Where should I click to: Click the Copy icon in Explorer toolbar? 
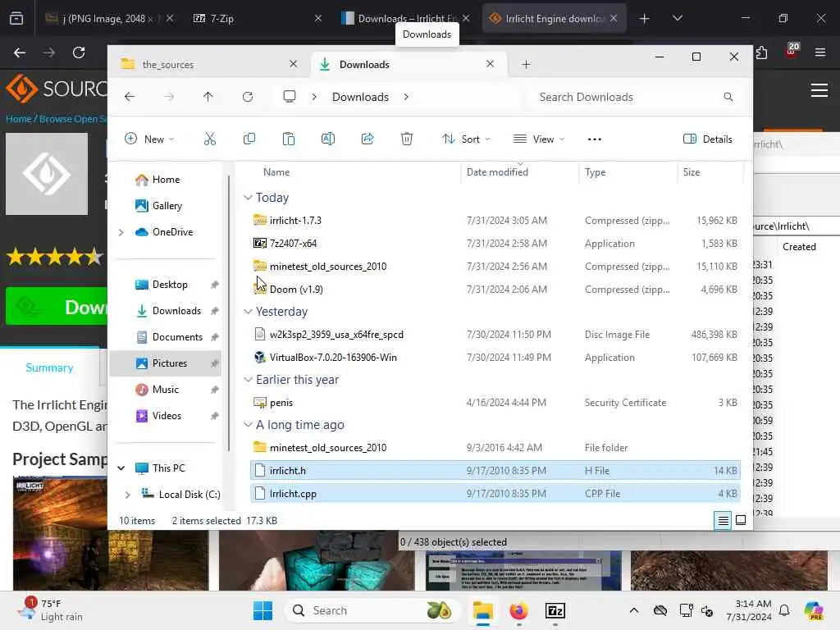pyautogui.click(x=249, y=139)
